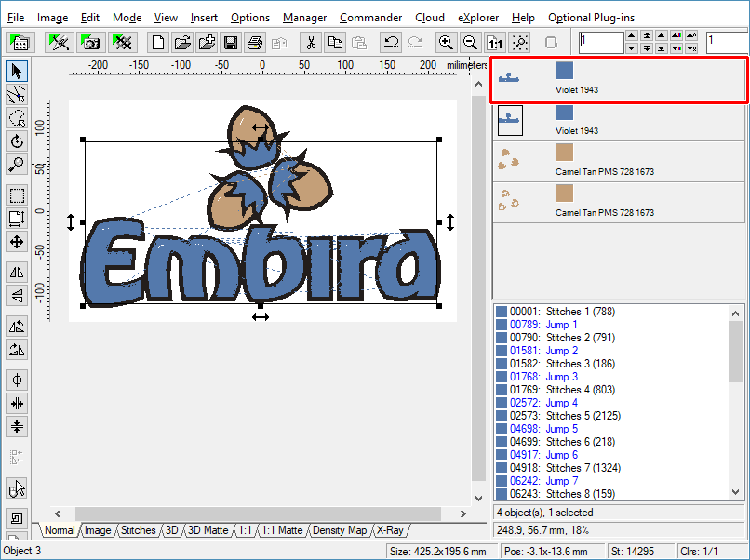Choose the dashed rectangle selection tool
This screenshot has width=750, height=560.
[x=17, y=195]
